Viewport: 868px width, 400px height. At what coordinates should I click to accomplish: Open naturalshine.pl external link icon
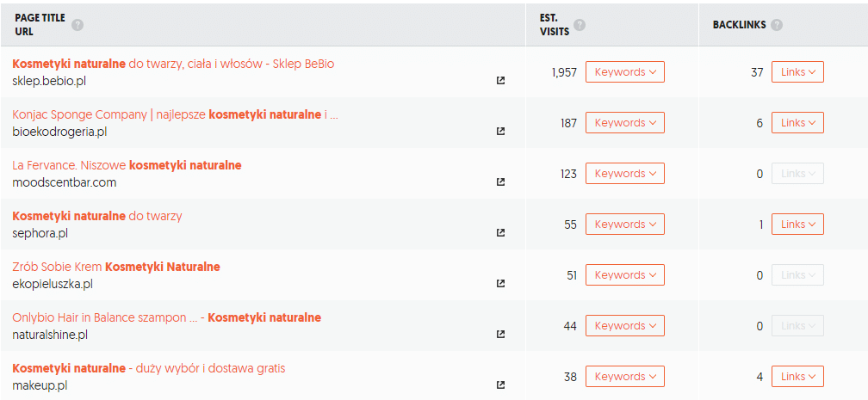tap(500, 334)
